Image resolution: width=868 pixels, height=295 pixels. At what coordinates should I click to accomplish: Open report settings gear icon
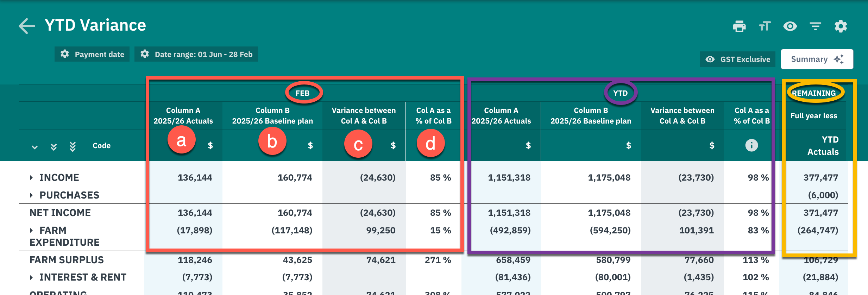pyautogui.click(x=841, y=26)
